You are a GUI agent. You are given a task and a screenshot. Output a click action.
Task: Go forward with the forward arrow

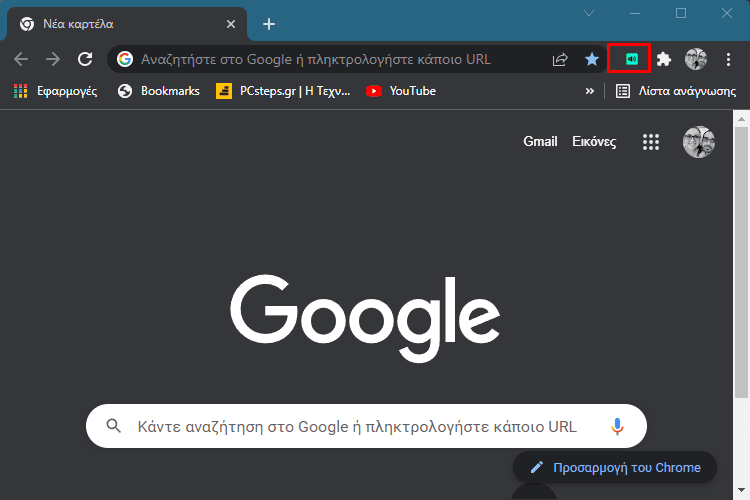pos(53,59)
